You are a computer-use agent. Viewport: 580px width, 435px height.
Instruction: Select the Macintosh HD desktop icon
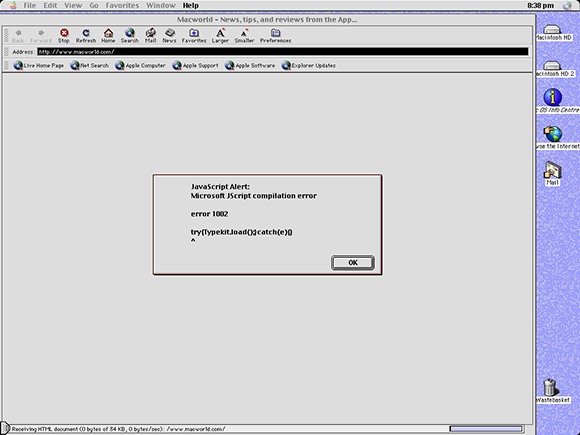553,33
